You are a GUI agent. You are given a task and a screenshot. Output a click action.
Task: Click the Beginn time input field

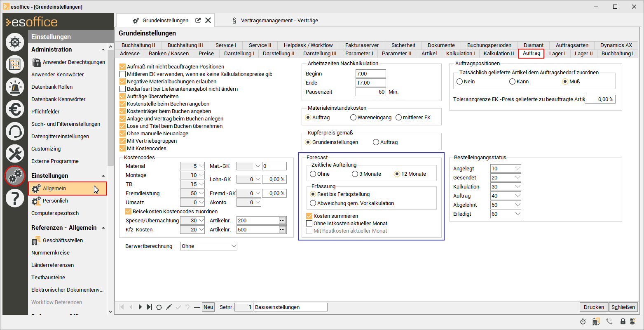click(x=370, y=74)
